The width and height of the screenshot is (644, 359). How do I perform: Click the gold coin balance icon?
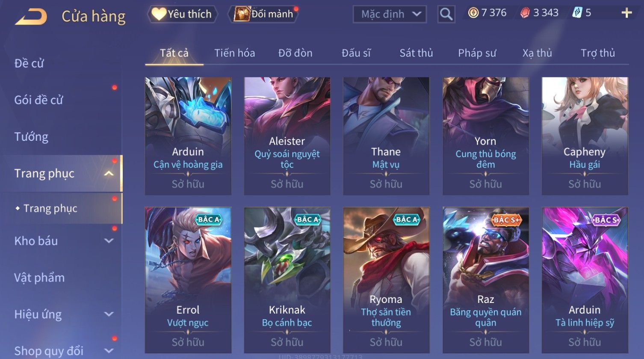point(473,13)
